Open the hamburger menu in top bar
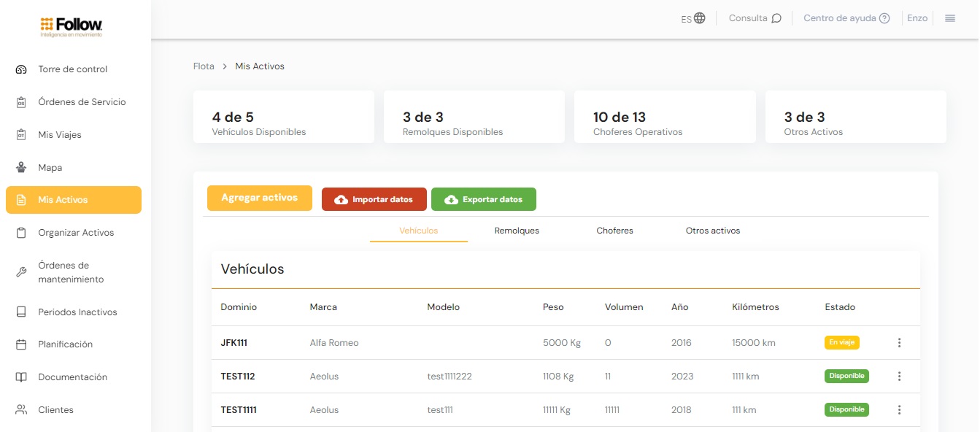The width and height of the screenshot is (980, 432). 950,18
